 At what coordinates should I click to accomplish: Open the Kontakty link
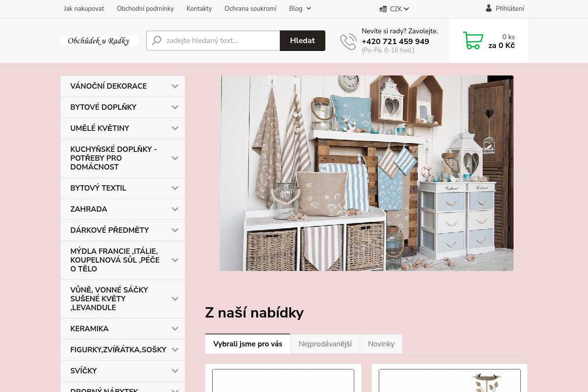click(199, 8)
